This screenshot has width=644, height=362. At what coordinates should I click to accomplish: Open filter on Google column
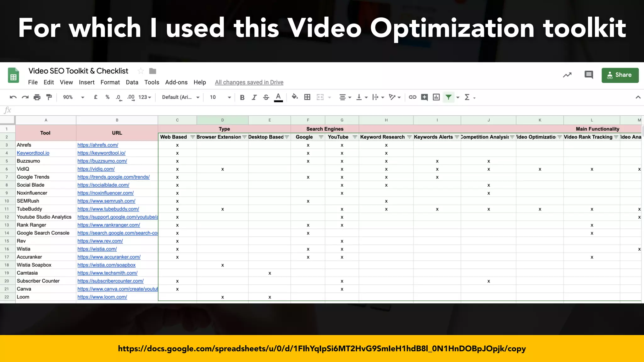click(321, 137)
